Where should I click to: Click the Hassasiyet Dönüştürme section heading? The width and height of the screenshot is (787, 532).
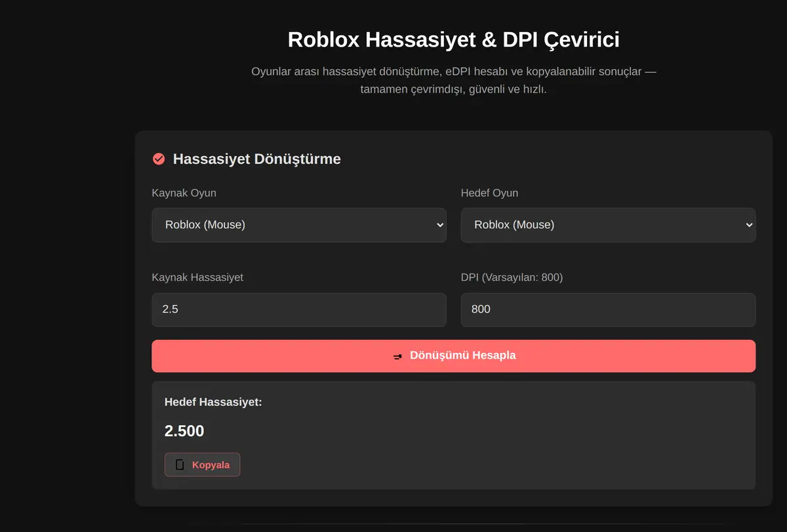pos(256,159)
